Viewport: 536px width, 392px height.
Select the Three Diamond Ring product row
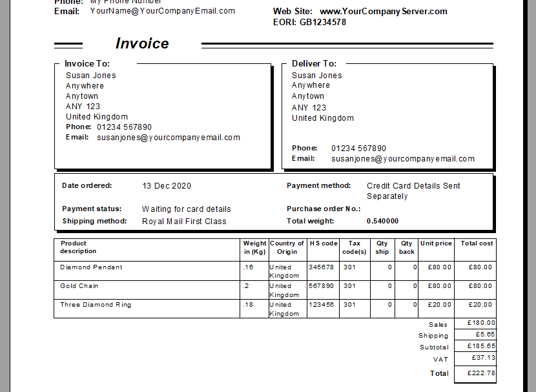(275, 309)
